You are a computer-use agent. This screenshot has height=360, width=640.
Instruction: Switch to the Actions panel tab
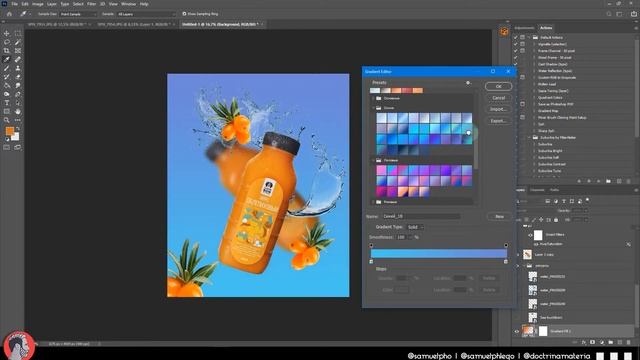[546, 28]
